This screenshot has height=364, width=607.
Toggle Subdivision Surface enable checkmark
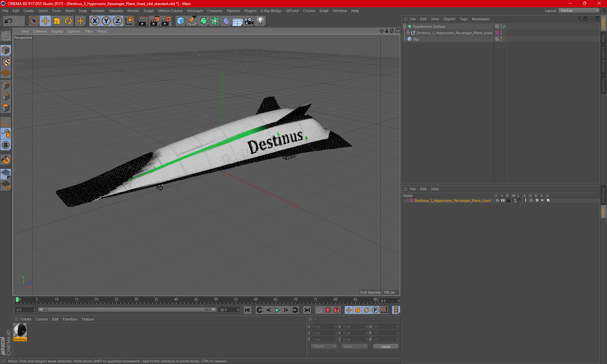[504, 27]
